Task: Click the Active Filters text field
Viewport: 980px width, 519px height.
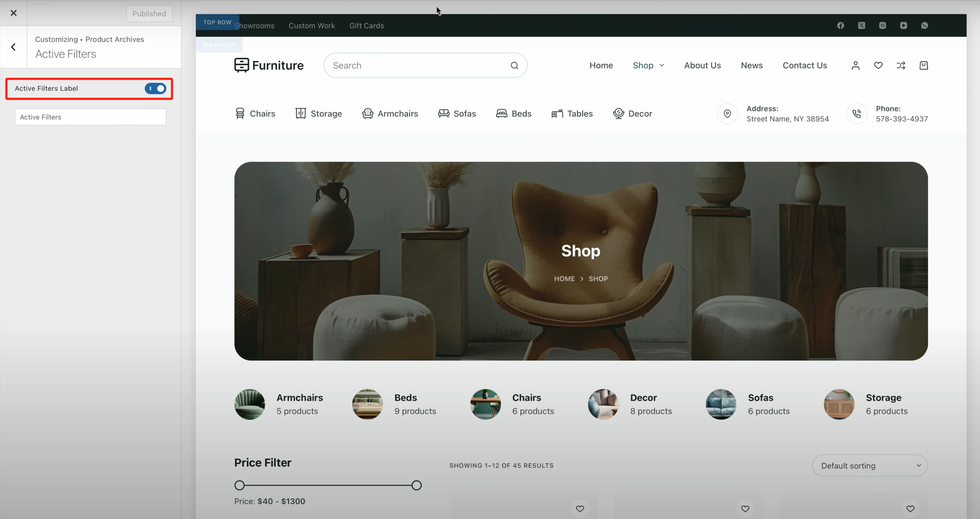Action: click(x=90, y=117)
